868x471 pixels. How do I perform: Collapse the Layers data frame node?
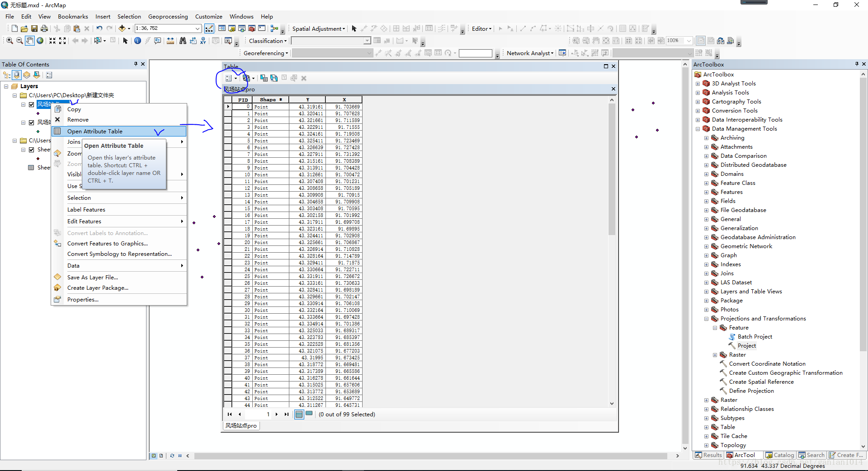[6, 86]
